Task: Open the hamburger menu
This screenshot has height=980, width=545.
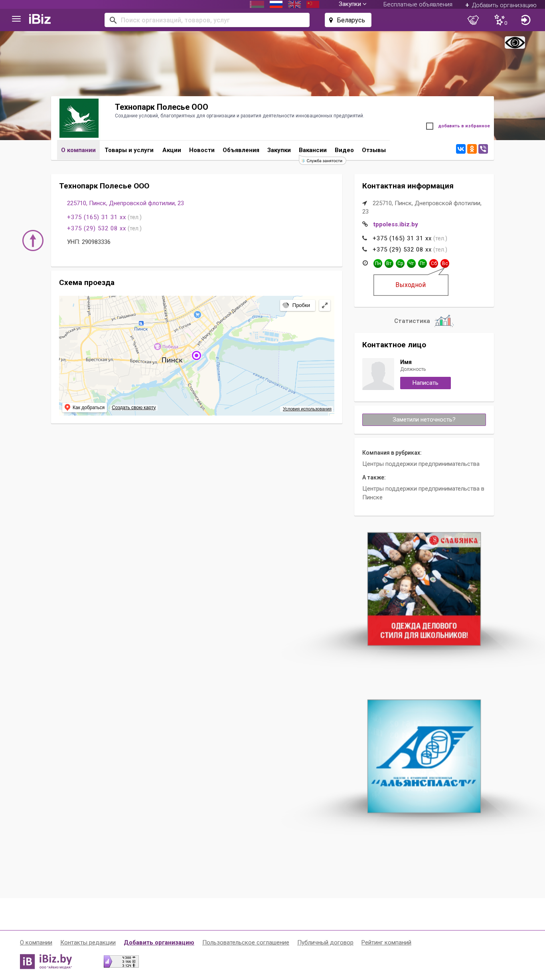Action: [16, 19]
